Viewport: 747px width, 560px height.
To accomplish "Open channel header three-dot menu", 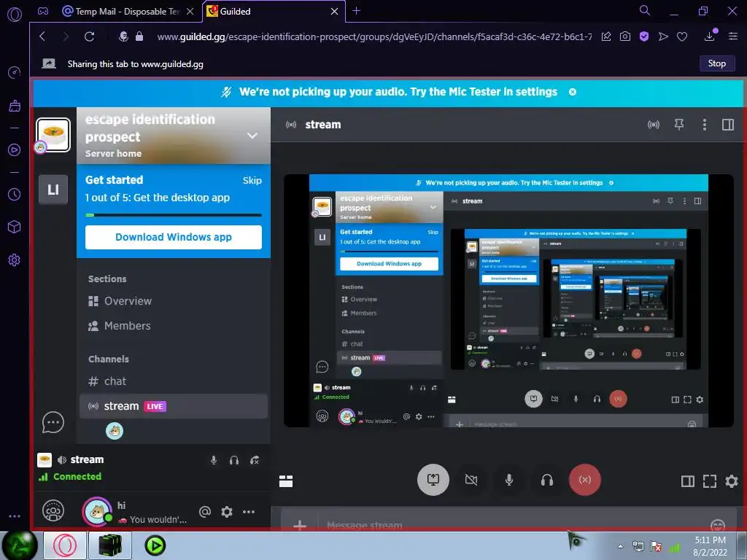I will (x=704, y=125).
